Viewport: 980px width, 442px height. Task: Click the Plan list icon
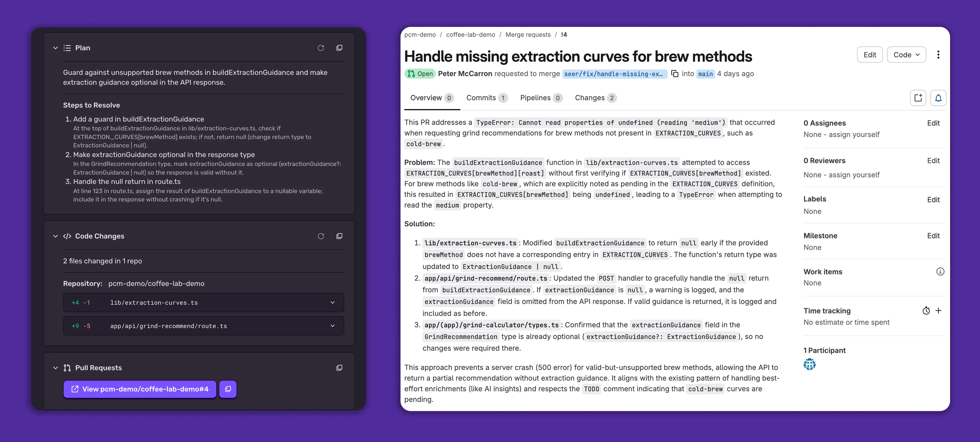(x=67, y=48)
